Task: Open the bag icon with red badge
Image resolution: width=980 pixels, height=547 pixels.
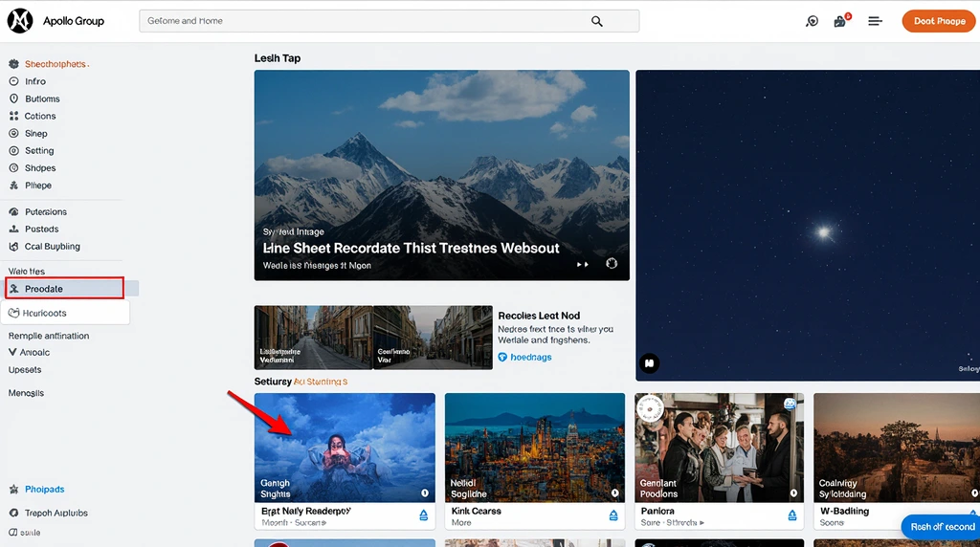Action: 840,21
